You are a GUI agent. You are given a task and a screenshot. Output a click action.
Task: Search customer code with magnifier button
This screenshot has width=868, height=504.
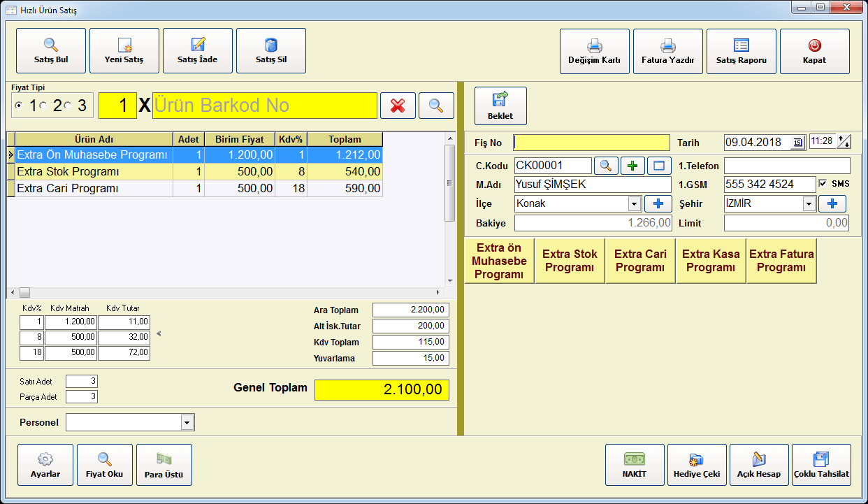(606, 166)
